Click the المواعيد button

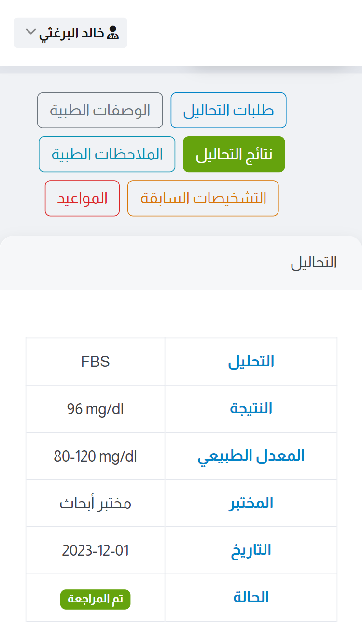[82, 198]
